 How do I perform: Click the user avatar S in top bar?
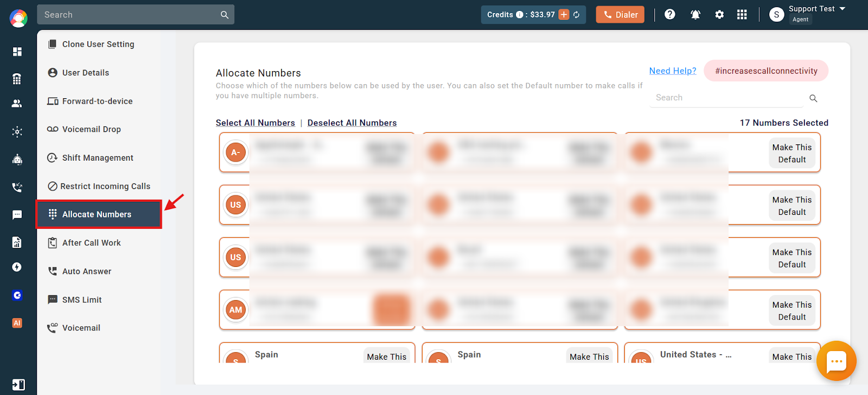(x=776, y=15)
